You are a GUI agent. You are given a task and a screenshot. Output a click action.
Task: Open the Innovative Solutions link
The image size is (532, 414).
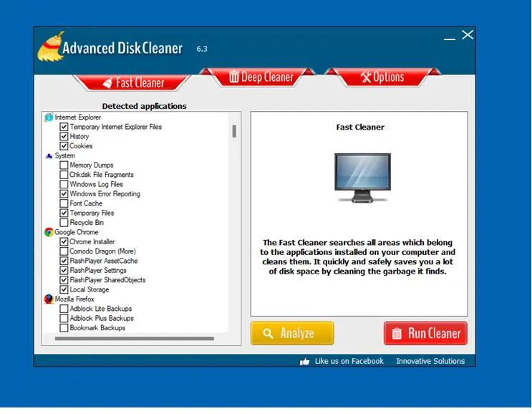[x=430, y=362]
